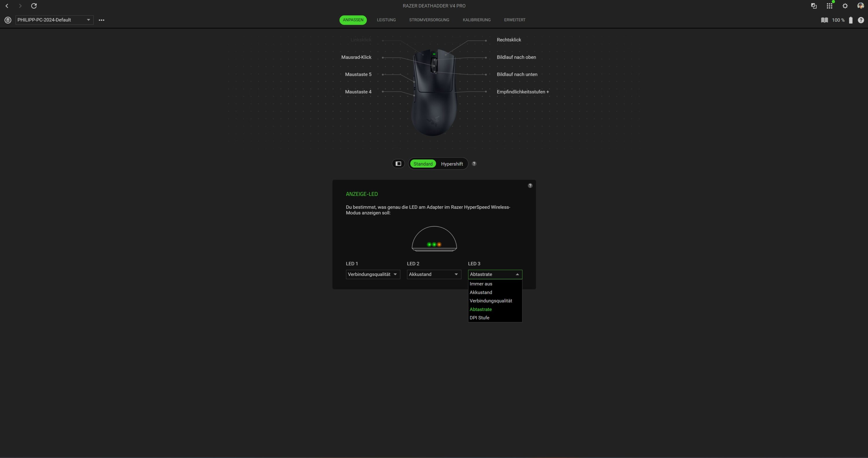Switch to Hypershift mode

(452, 164)
